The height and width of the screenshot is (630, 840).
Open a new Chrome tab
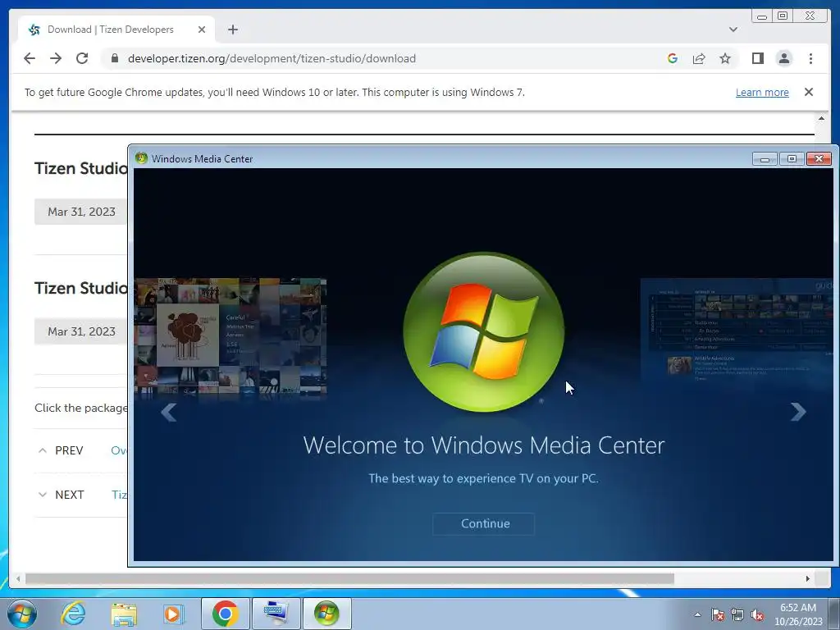232,30
